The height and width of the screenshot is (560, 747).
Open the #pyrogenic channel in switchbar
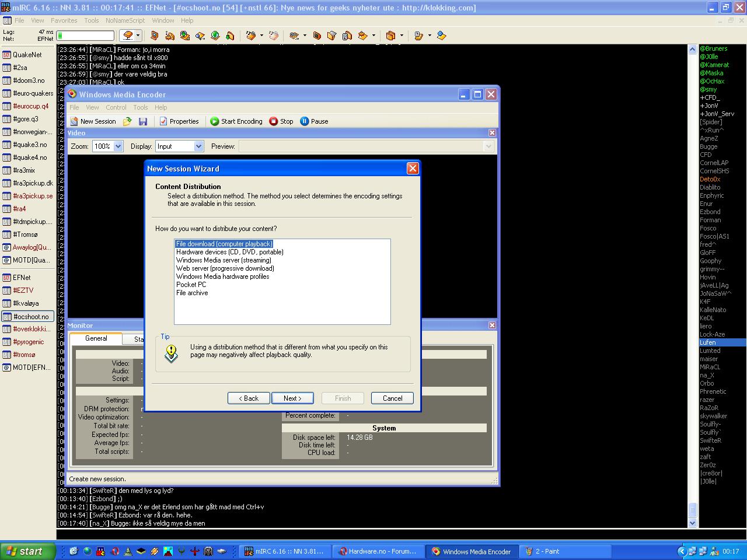pyautogui.click(x=27, y=342)
